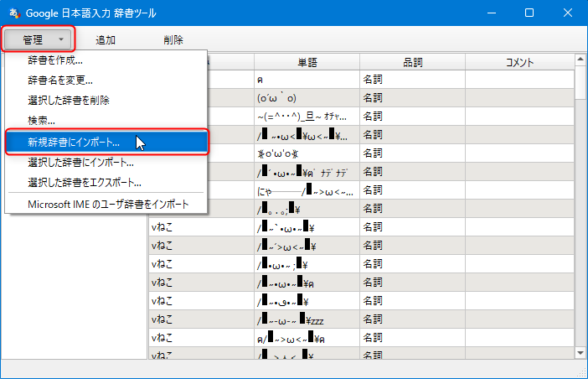This screenshot has height=379, width=588.
Task: Maximize the dictionary tool window
Action: point(529,13)
